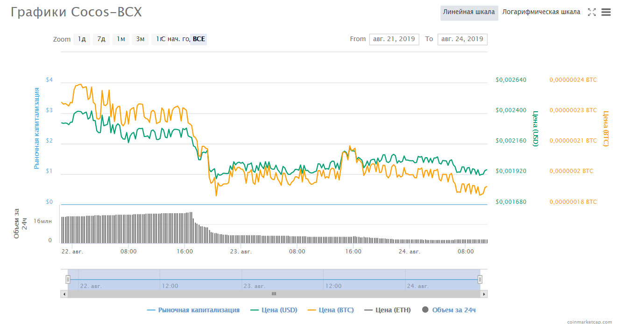Open the coinmarketcap.com credit link
The height and width of the screenshot is (324, 644).
tap(589, 322)
